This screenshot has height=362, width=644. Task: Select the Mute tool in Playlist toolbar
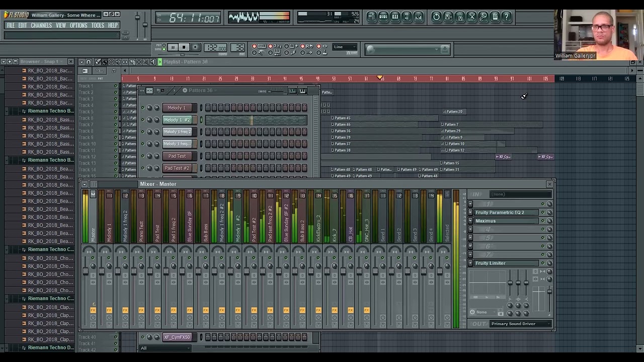point(118,62)
